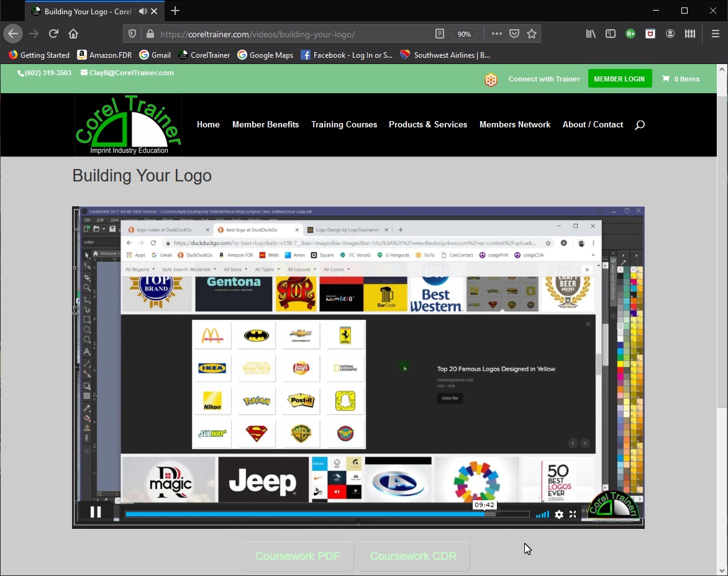Screen dimensions: 728x576
Task: Click the 90% zoom level indicator
Action: coord(464,34)
